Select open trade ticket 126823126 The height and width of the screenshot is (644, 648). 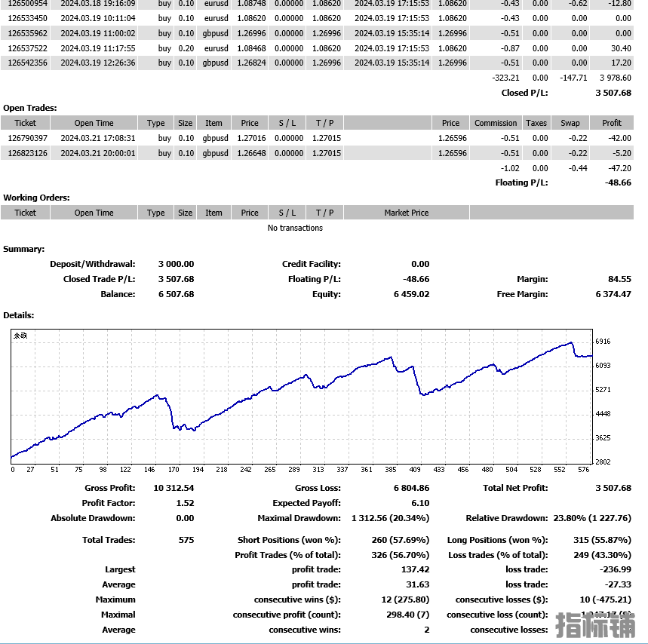click(28, 153)
